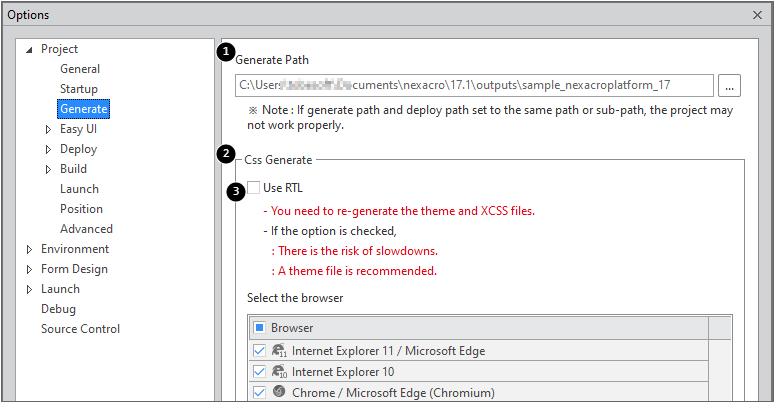The height and width of the screenshot is (402, 774).
Task: Click the browse button for Generate Path
Action: [x=729, y=86]
